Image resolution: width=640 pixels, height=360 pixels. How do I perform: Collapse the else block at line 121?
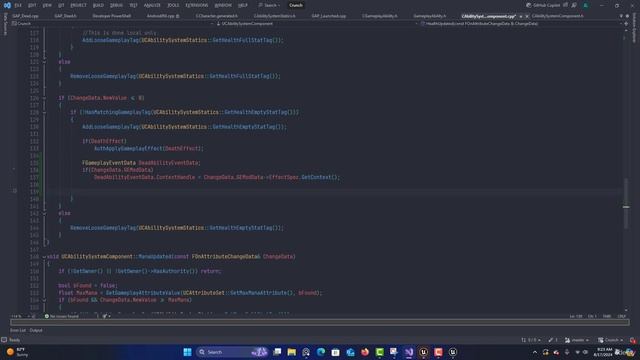pos(44,62)
